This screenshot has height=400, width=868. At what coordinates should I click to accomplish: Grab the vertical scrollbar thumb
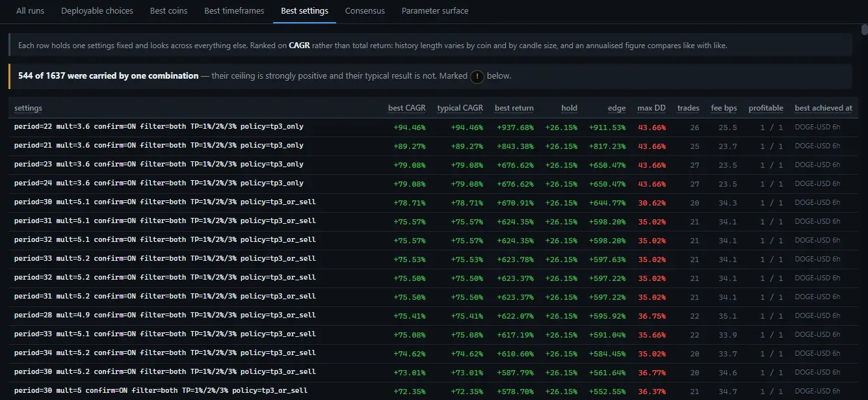click(863, 30)
